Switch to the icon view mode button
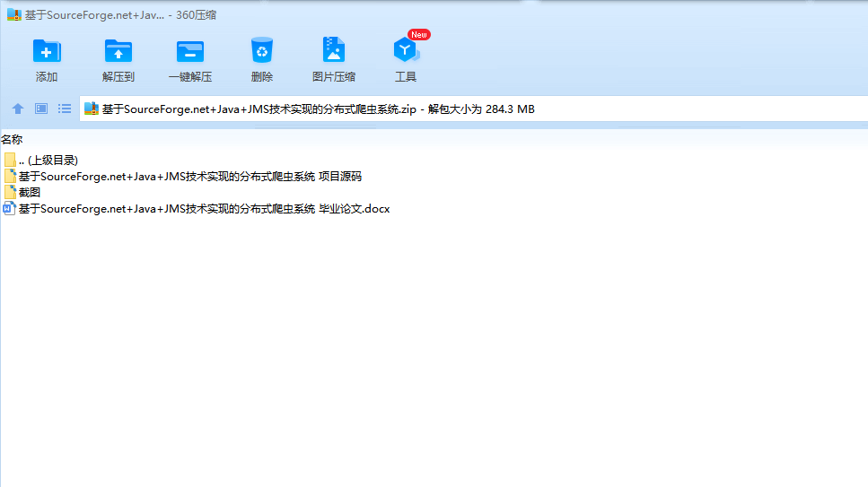This screenshot has height=487, width=868. tap(41, 109)
